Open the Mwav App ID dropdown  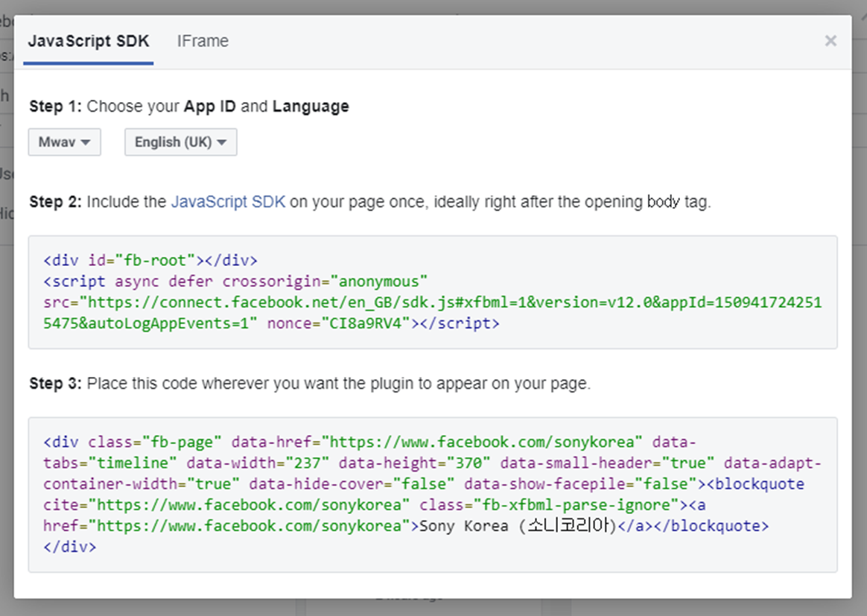coord(65,142)
